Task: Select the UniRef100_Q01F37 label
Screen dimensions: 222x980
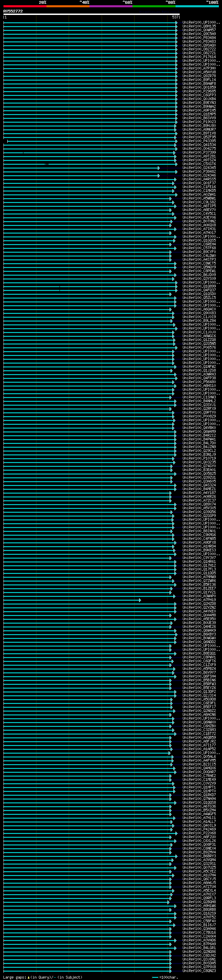Action: 199,183
